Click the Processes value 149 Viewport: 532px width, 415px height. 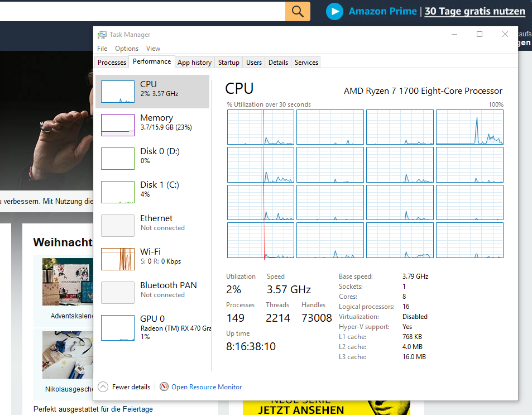click(x=235, y=318)
